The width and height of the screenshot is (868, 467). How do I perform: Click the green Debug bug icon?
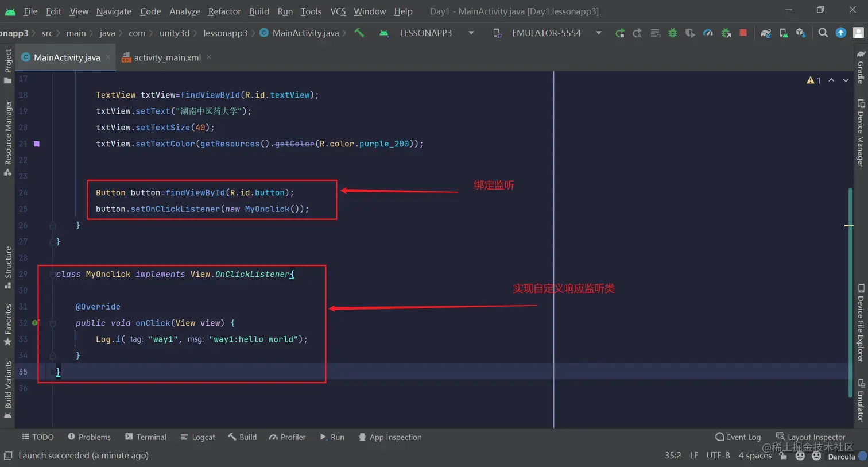click(x=672, y=33)
